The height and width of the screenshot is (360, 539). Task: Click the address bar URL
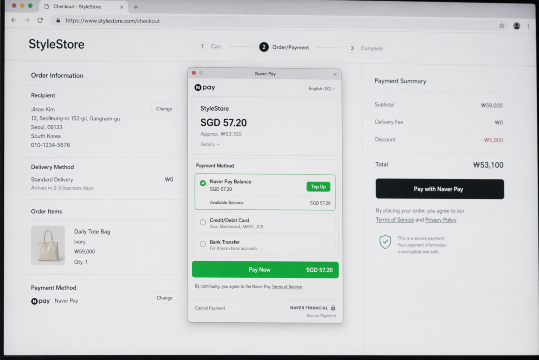112,21
